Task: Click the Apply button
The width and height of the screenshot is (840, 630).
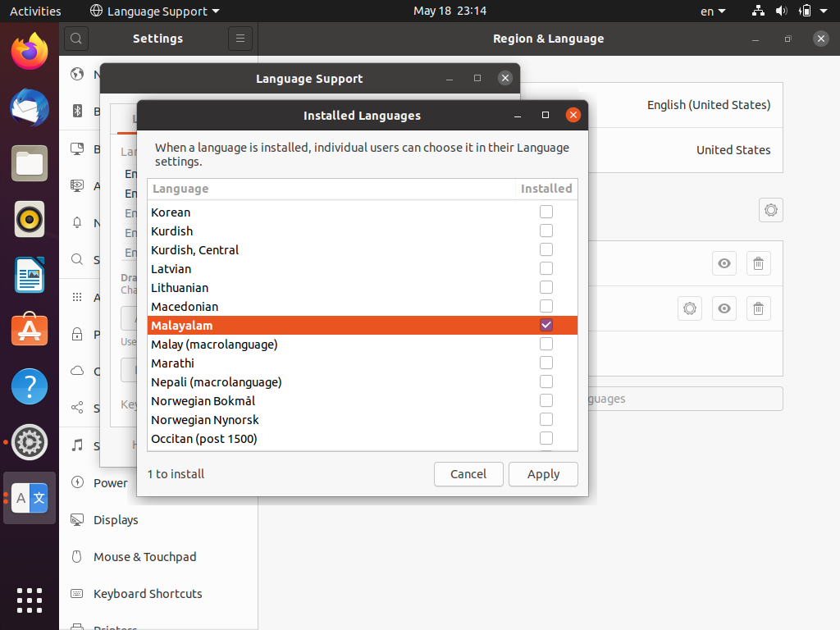Action: point(543,474)
